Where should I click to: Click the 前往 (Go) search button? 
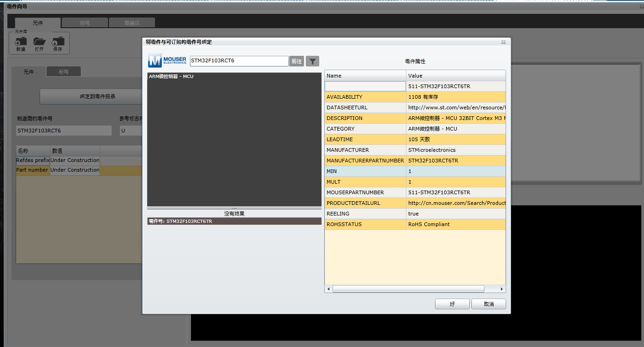tap(296, 61)
